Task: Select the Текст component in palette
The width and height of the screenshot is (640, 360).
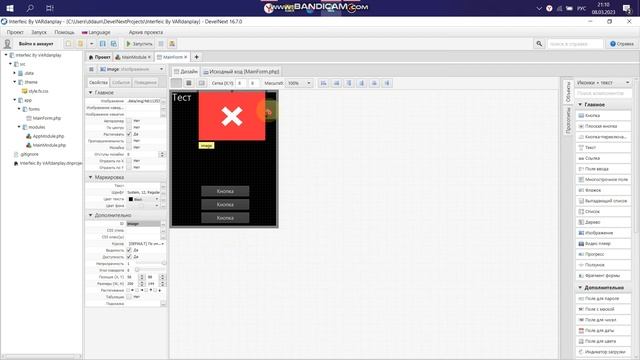Action: point(603,147)
